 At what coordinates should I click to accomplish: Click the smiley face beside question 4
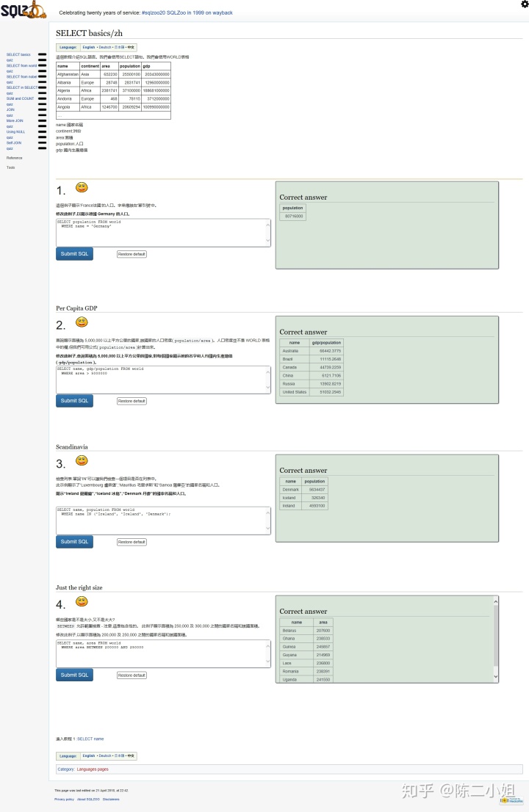82,601
